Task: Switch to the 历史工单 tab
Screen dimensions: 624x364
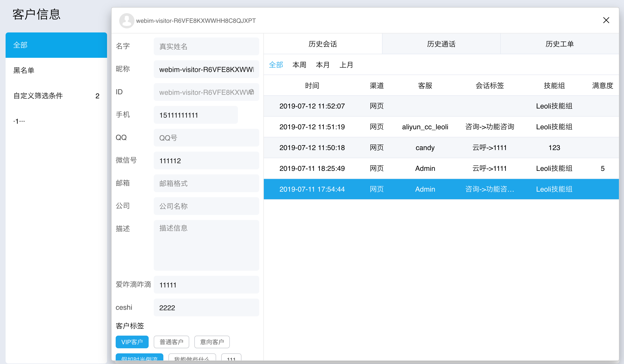Action: click(x=560, y=44)
